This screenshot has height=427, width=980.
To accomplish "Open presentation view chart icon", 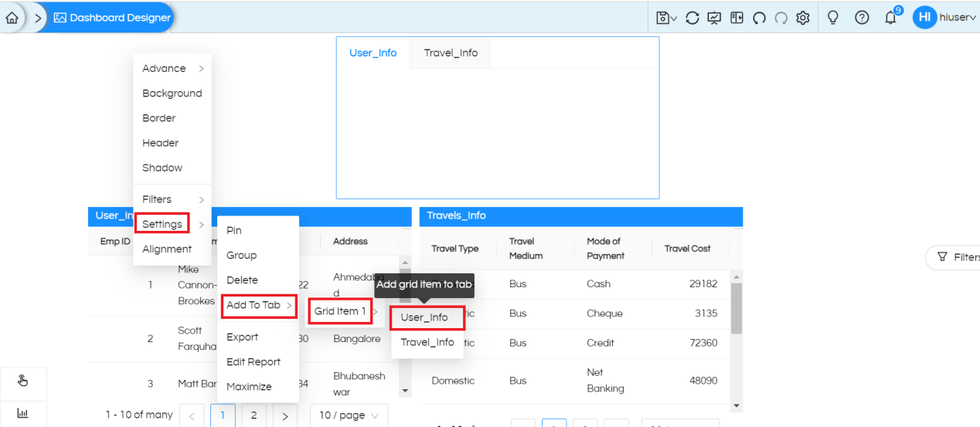I will click(714, 18).
